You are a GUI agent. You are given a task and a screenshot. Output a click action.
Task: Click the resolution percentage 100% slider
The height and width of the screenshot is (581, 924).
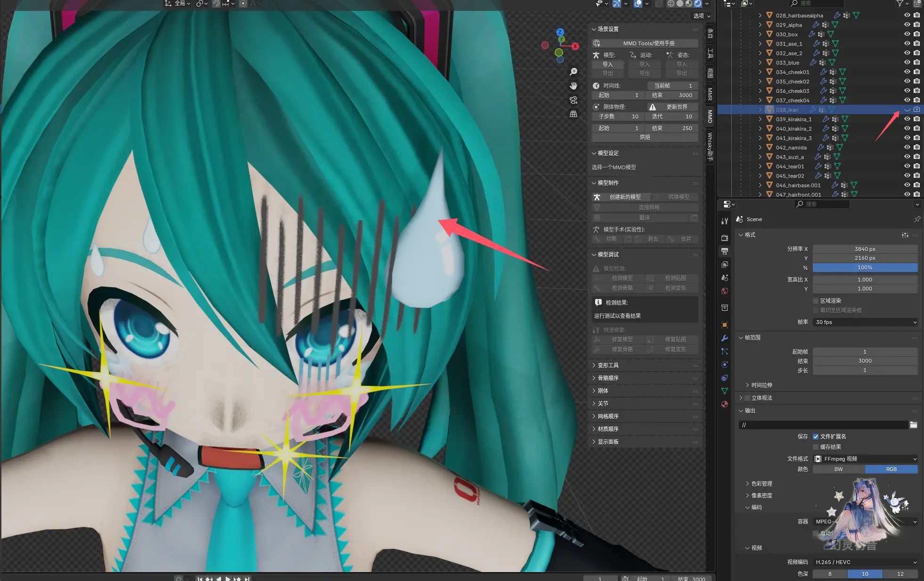click(x=865, y=267)
